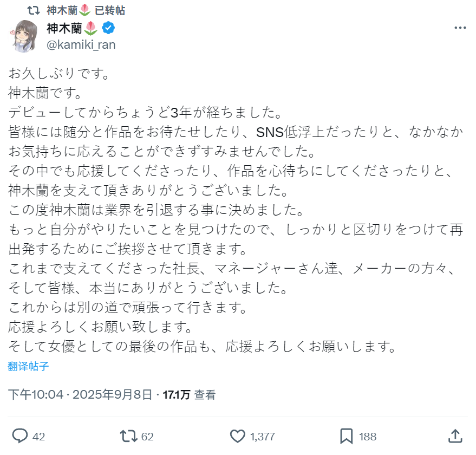Open the three-dot more options menu
The width and height of the screenshot is (476, 455).
(x=460, y=28)
